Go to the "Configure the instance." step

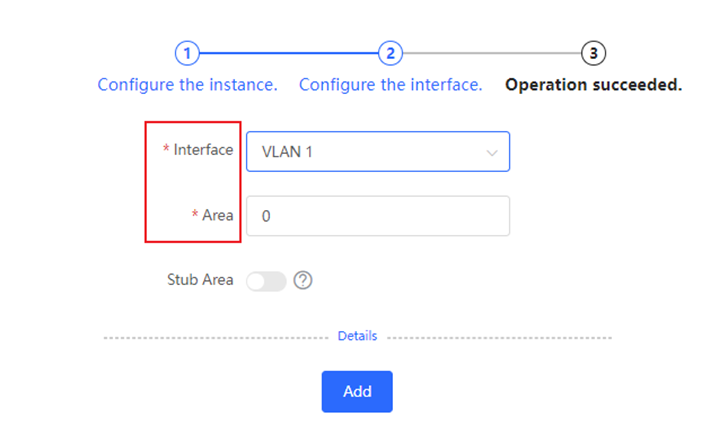click(x=188, y=85)
